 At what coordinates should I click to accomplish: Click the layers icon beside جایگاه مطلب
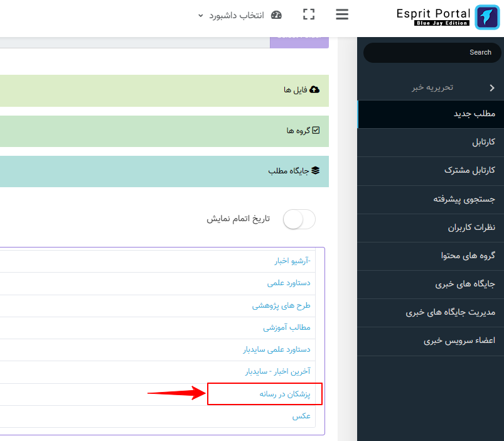click(315, 170)
